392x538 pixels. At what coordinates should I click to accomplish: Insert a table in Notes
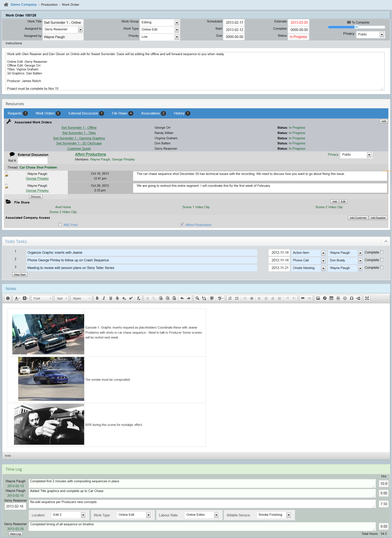click(331, 298)
